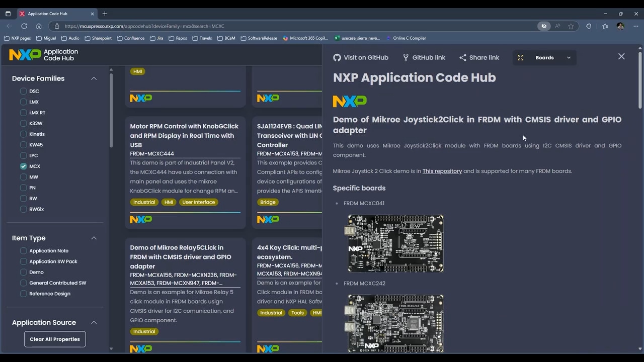Open browser settings and more menu
This screenshot has height=362, width=644.
tap(636, 26)
